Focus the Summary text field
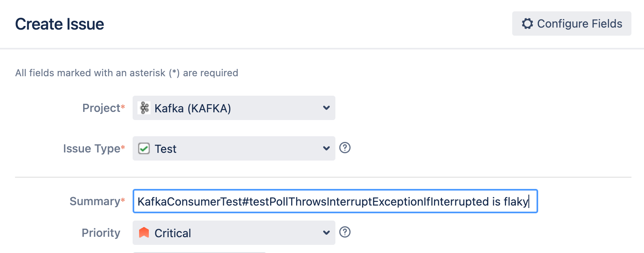Viewport: 644px width, 253px height. 335,201
